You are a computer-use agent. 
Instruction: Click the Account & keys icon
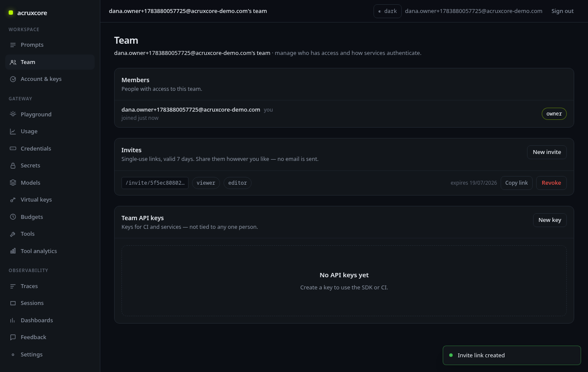pos(13,79)
